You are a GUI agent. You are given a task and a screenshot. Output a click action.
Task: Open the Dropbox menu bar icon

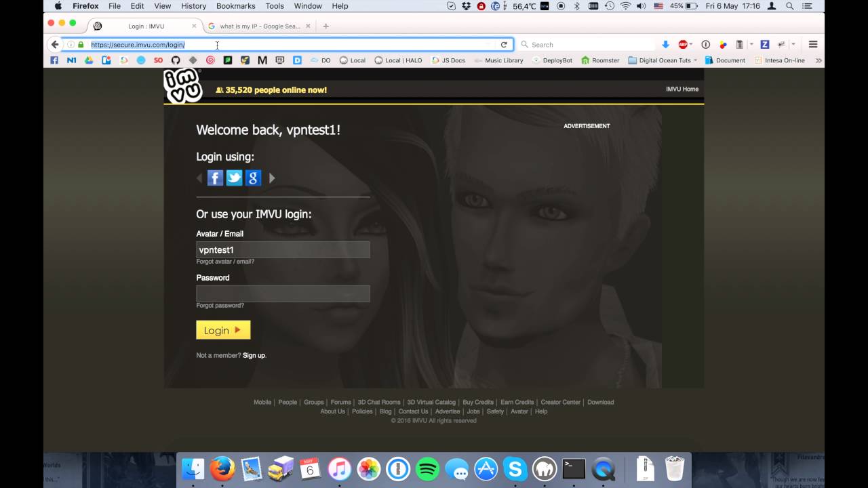[467, 6]
